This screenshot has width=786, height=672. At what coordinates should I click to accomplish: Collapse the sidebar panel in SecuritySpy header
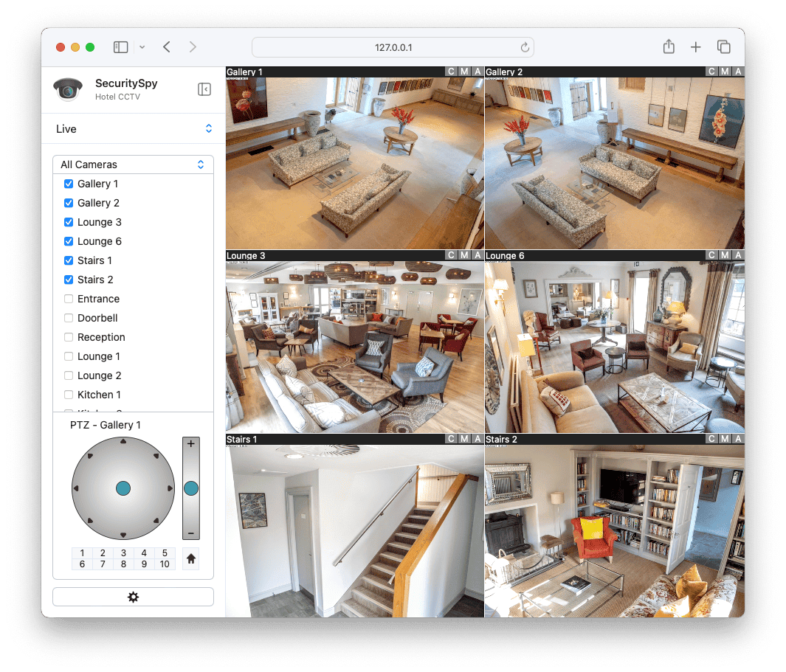pyautogui.click(x=204, y=89)
